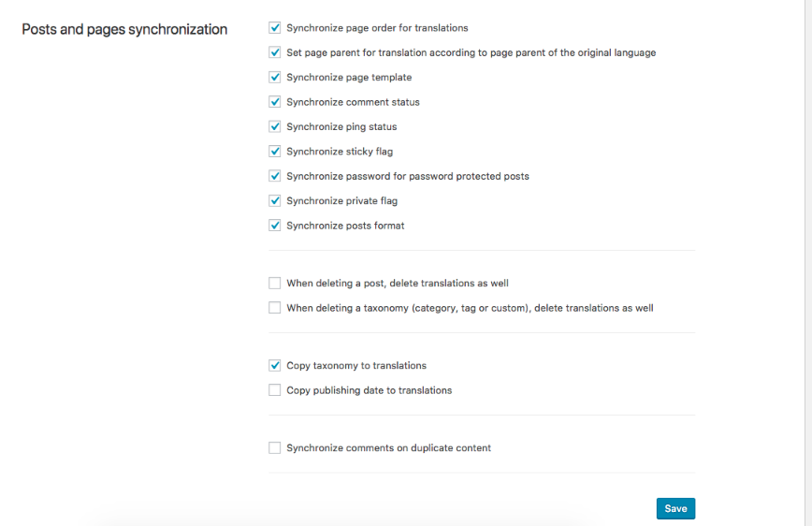Uncheck Synchronize page order for translations
The height and width of the screenshot is (526, 812).
(x=275, y=28)
